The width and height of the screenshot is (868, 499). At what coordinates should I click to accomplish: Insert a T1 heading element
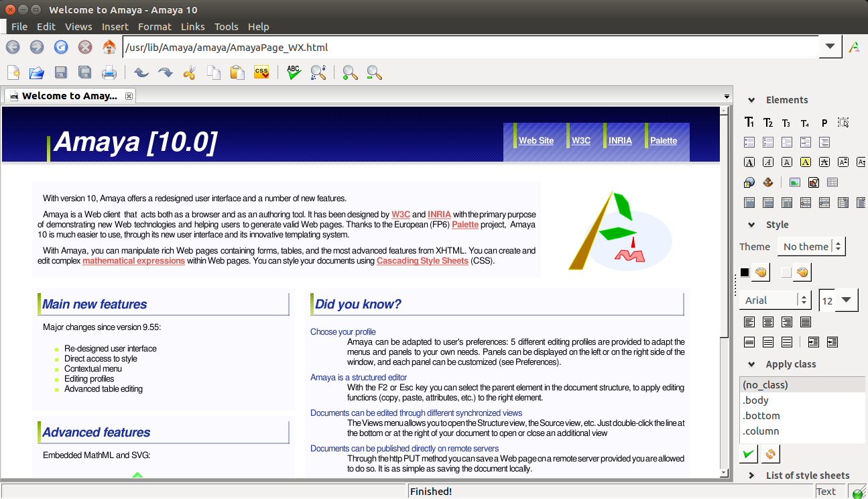[749, 123]
